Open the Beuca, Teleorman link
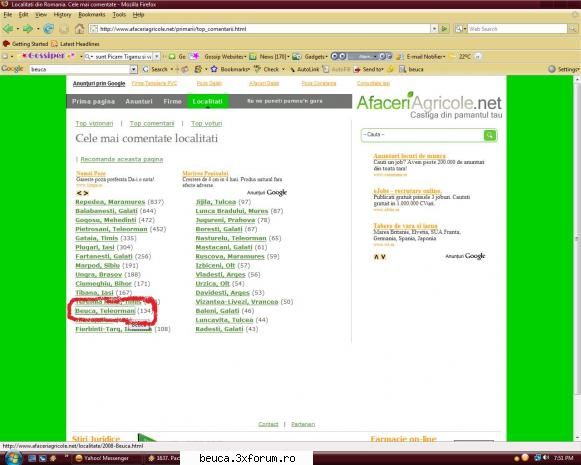 105,311
